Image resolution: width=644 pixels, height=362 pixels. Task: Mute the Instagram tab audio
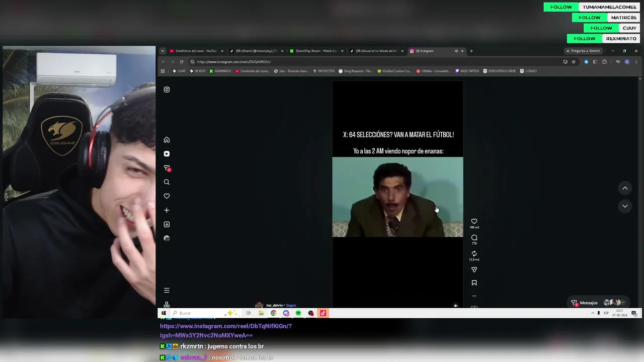tap(456, 51)
